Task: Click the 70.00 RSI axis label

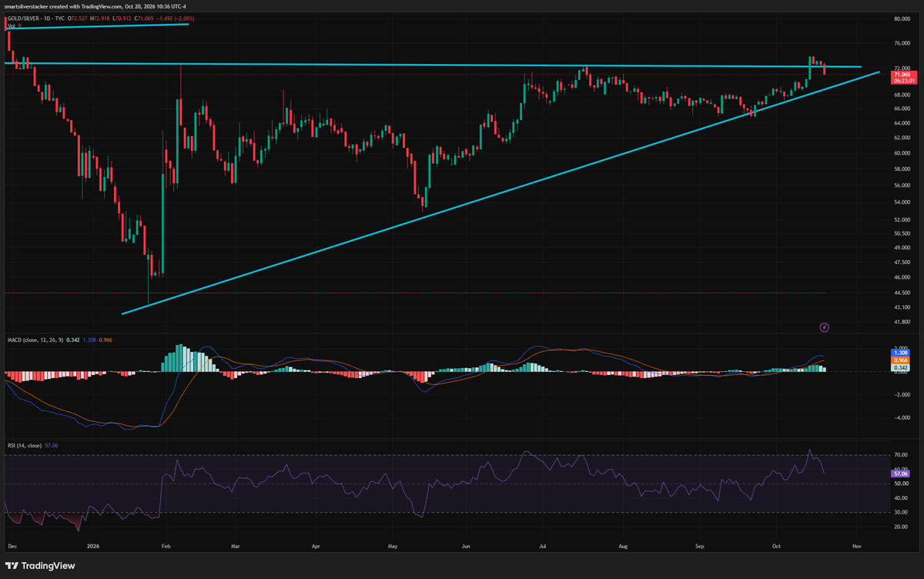Action: coord(902,455)
